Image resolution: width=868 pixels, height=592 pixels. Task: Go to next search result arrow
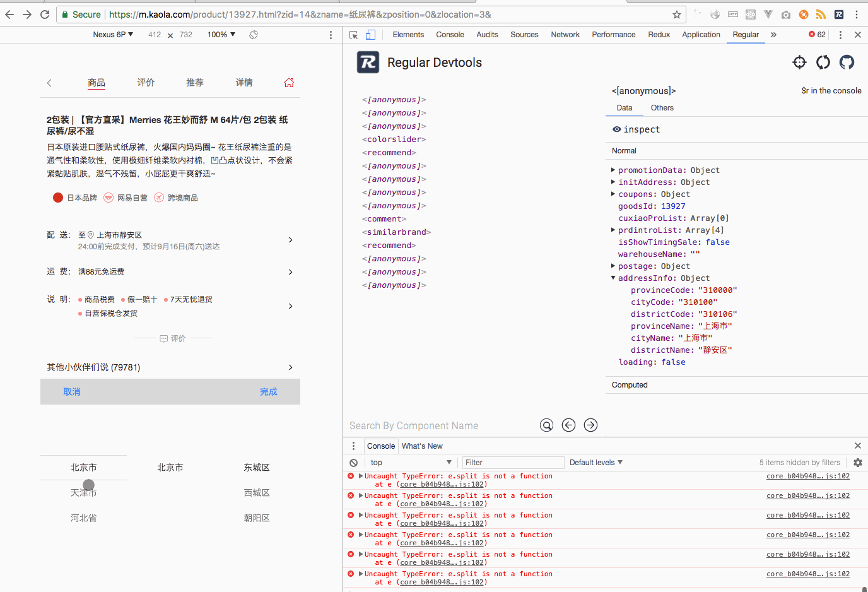click(590, 425)
